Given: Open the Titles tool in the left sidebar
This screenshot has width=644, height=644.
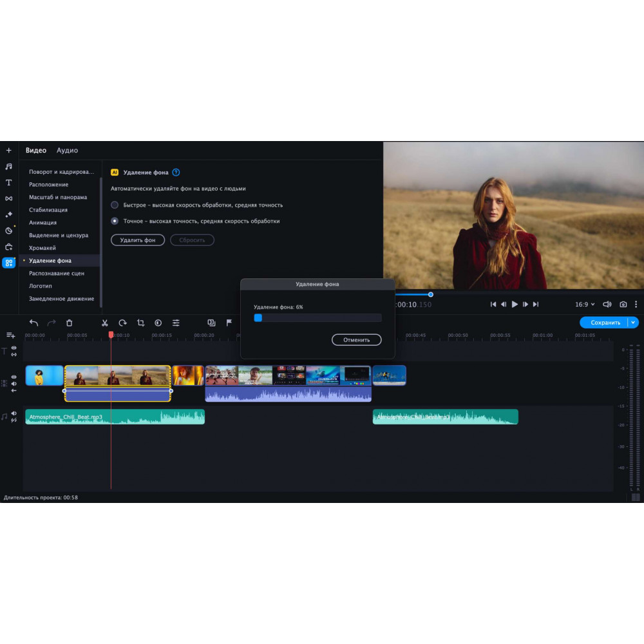Looking at the screenshot, I should click(8, 183).
